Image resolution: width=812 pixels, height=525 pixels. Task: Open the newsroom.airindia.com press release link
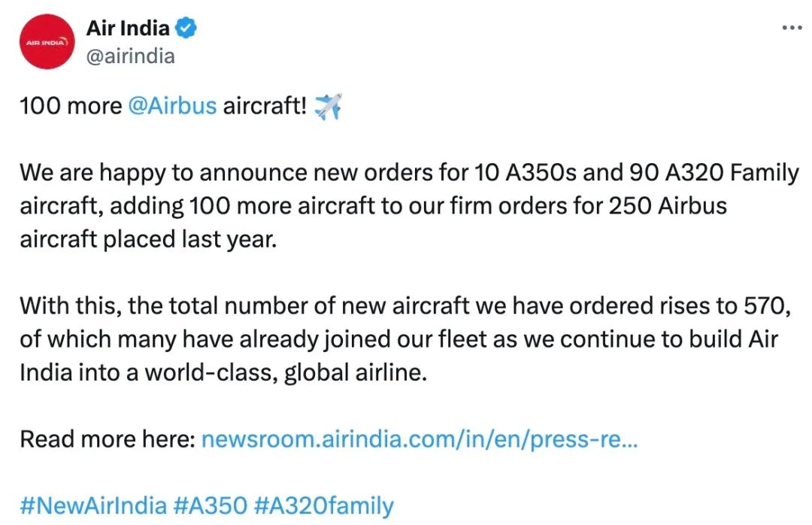tap(420, 439)
